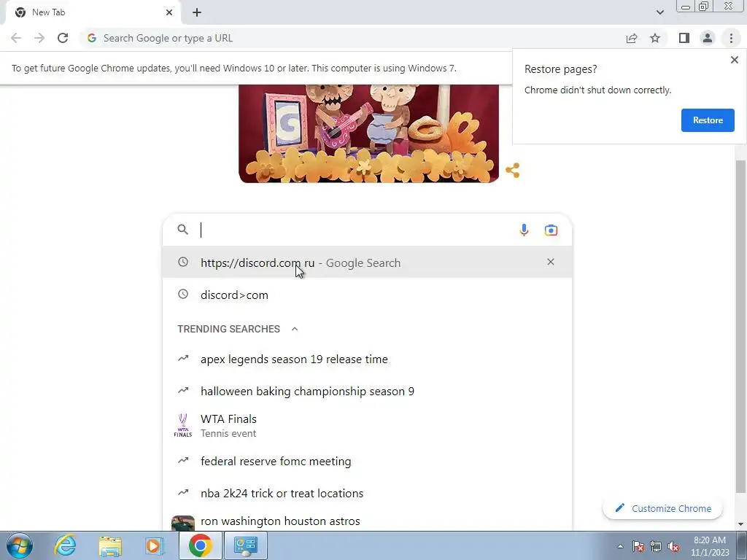Dismiss the Restore pages popup

tap(734, 60)
